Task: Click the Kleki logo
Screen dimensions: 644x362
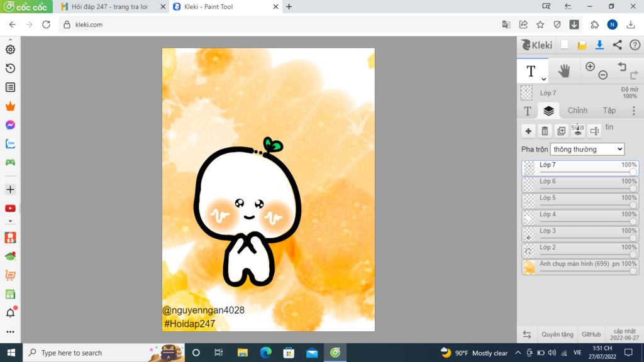Action: (x=537, y=45)
